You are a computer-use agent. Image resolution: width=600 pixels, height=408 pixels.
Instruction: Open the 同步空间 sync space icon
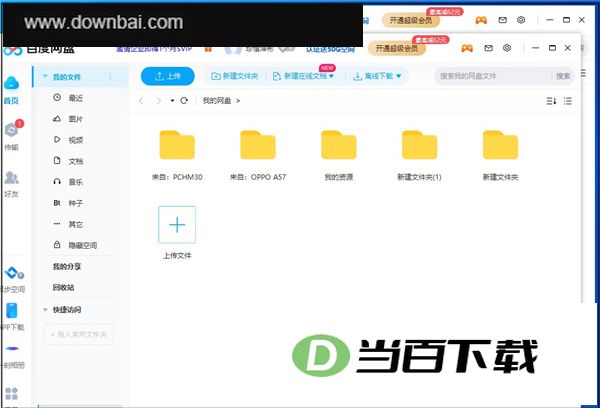point(13,273)
